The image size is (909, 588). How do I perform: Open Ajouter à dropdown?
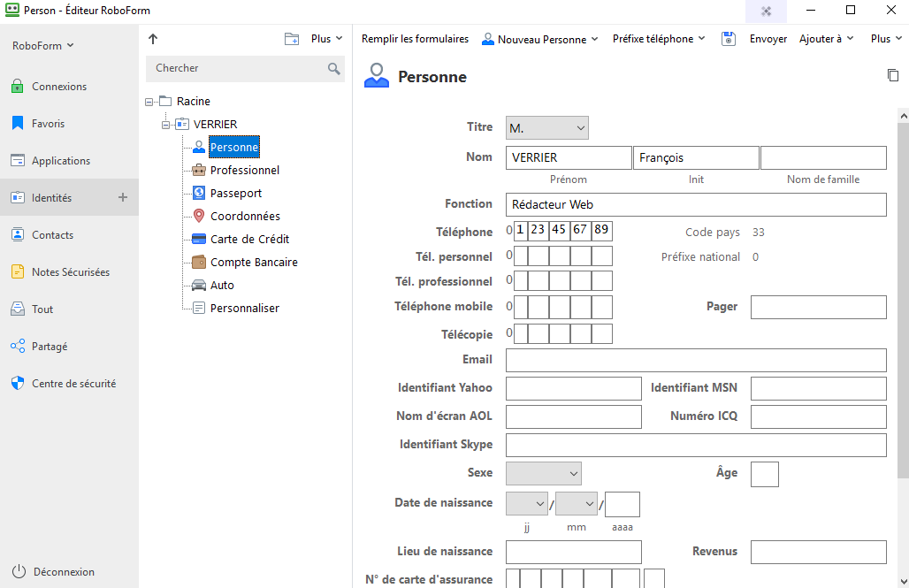click(826, 39)
